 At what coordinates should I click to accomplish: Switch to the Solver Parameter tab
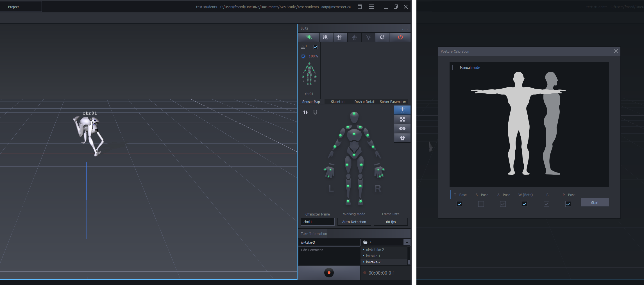[393, 102]
